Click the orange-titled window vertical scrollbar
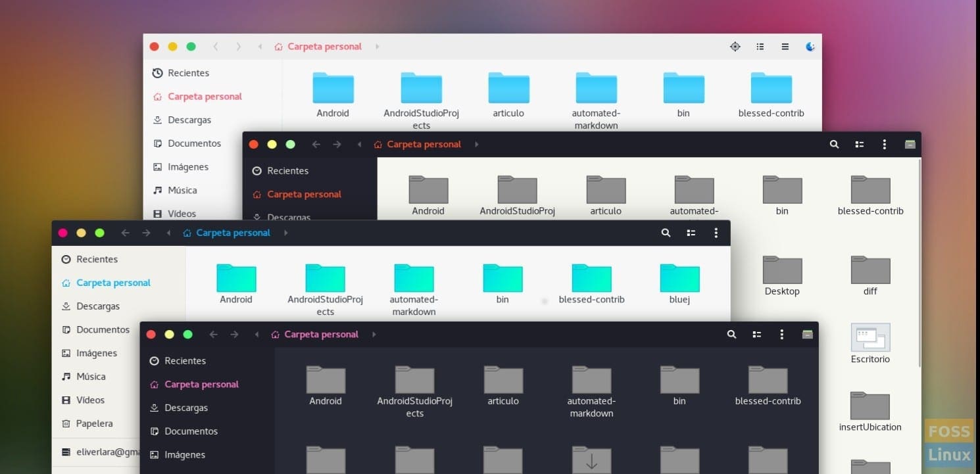Image resolution: width=980 pixels, height=474 pixels. 919,263
